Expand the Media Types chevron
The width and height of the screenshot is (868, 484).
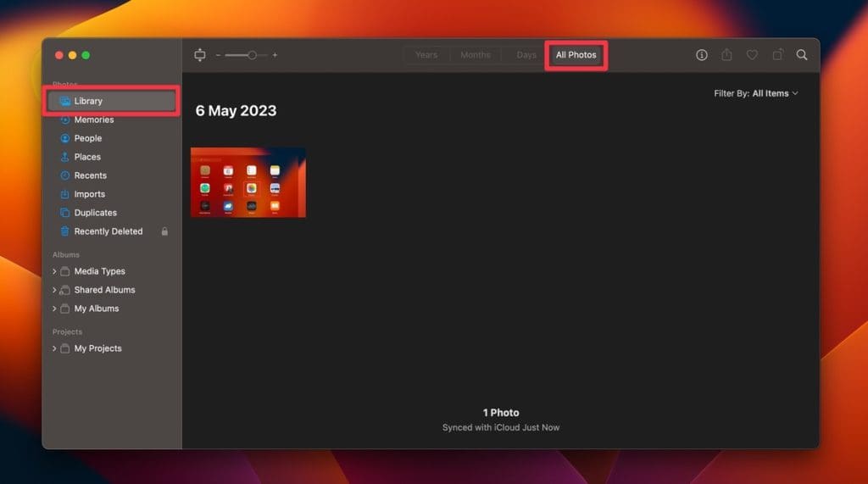click(54, 271)
